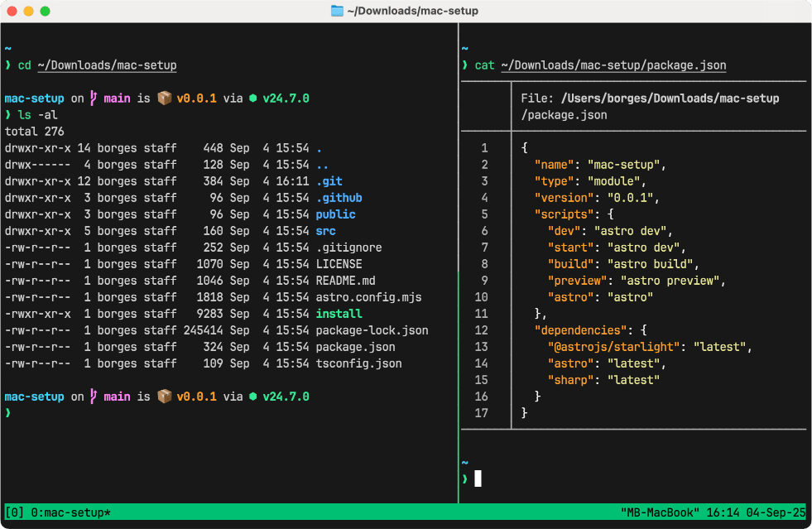The width and height of the screenshot is (812, 529).
Task: Click the package box emoji in the lower prompt
Action: 164,397
